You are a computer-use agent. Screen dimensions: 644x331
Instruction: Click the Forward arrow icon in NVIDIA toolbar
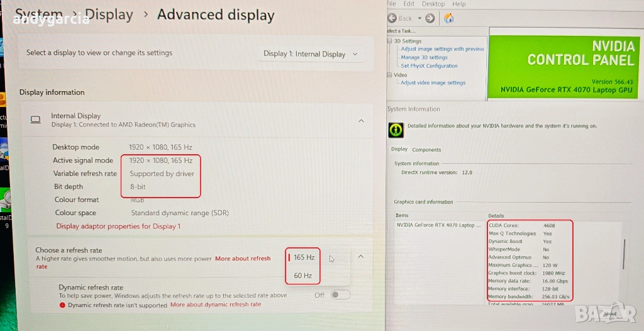tap(430, 18)
